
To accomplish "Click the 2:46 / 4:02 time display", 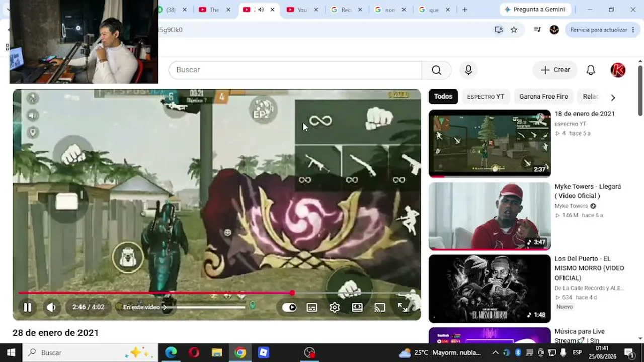I will coord(88,307).
